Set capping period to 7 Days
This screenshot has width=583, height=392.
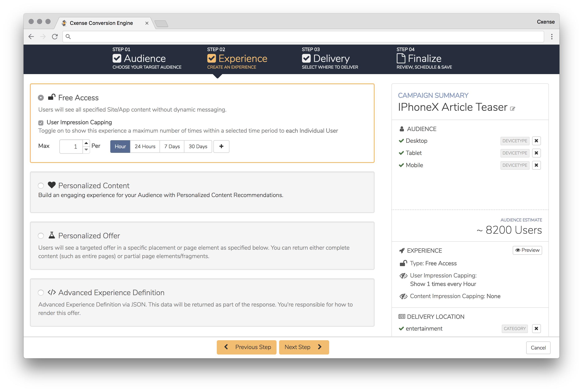click(172, 146)
